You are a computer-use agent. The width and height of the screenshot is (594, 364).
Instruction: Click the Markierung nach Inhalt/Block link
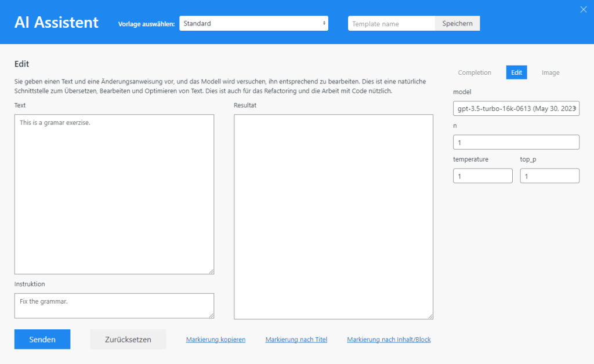[389, 340]
